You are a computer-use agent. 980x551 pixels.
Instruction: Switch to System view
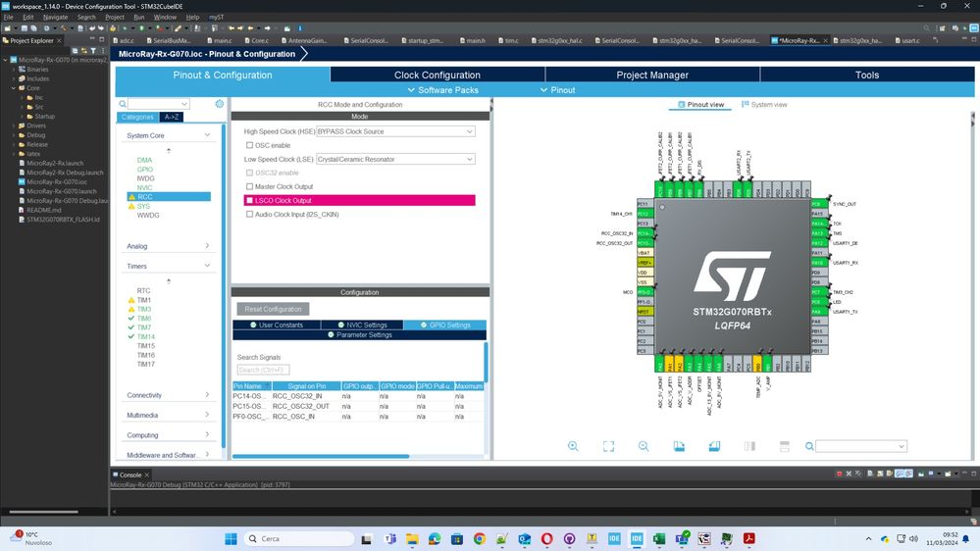click(764, 104)
